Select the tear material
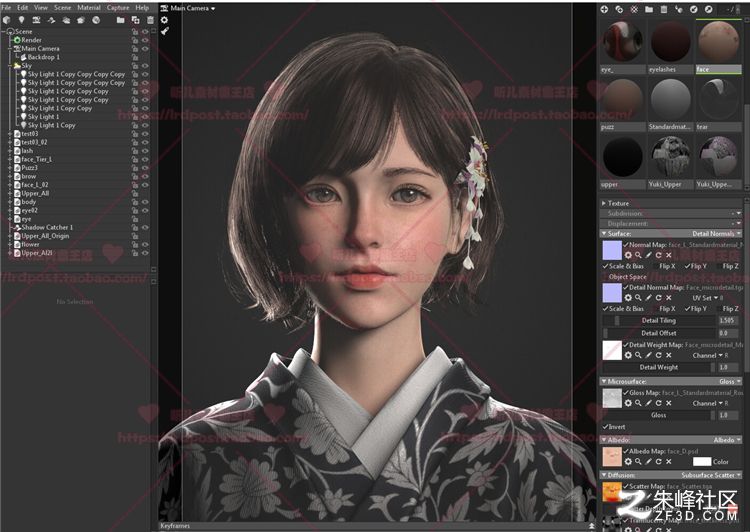Screen dimensions: 750x532 [x=718, y=104]
